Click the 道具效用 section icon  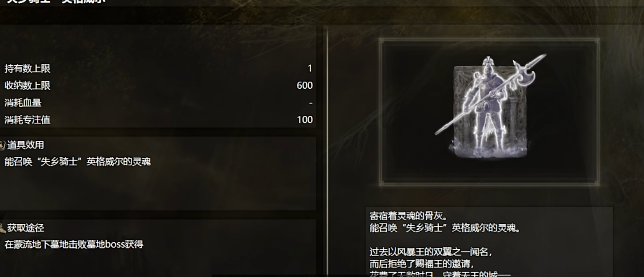2,145
